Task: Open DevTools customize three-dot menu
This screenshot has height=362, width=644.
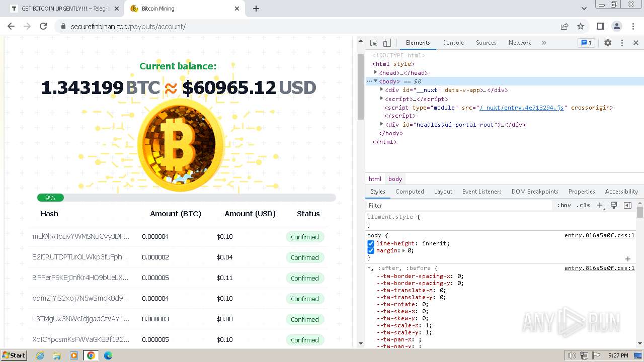Action: [x=622, y=43]
